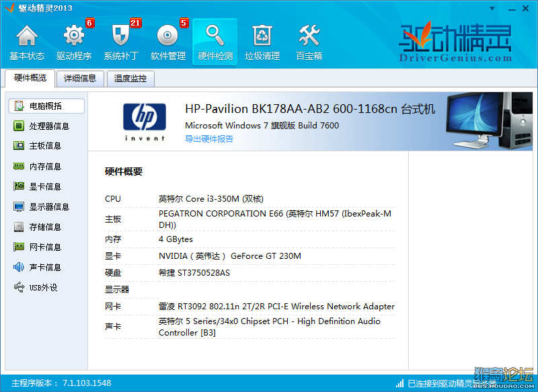
Task: Minimize the 驱动精灵 window
Action: click(x=512, y=9)
